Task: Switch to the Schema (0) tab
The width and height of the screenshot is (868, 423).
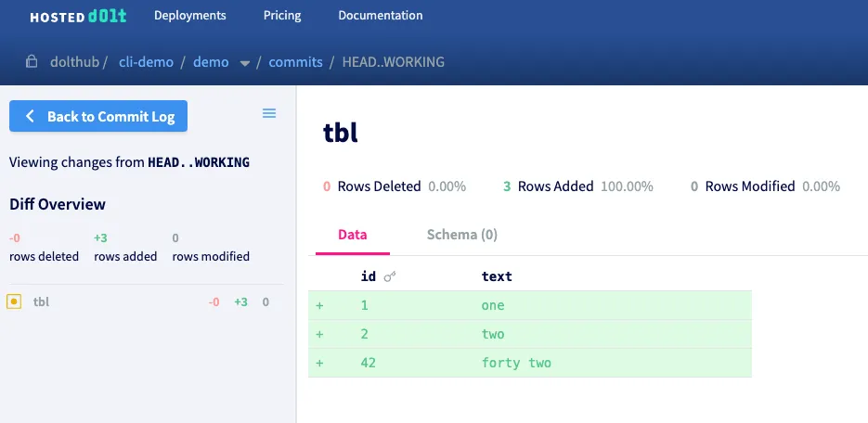Action: click(x=461, y=235)
